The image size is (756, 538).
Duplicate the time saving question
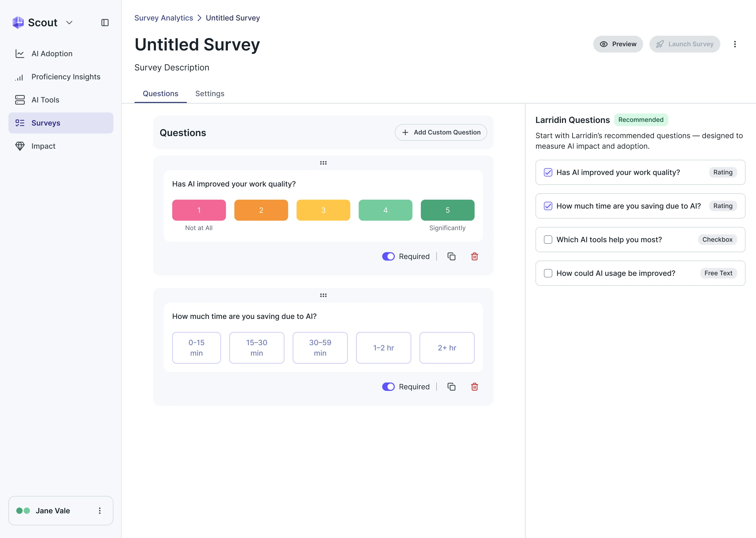point(451,387)
